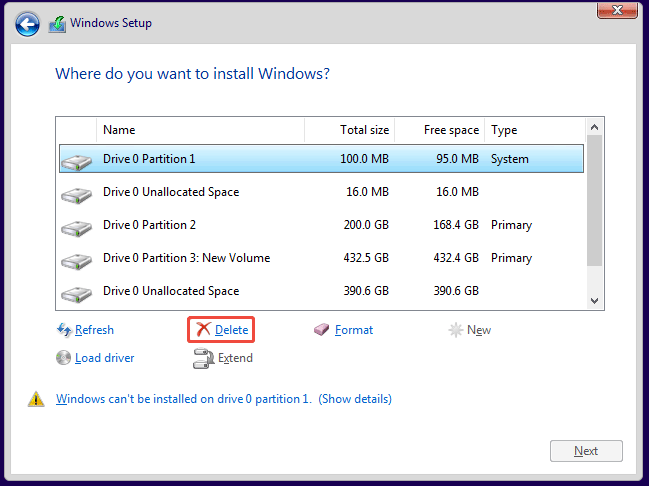The image size is (649, 486).
Task: Click the 432.4 GB free space cell
Action: [x=456, y=258]
